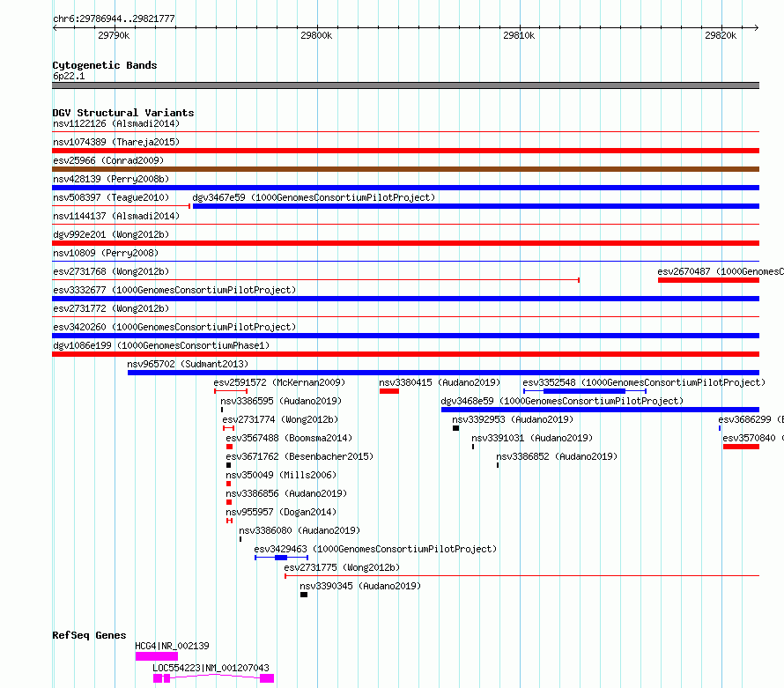
Task: Select the dgv3467e59 variant label
Action: 314,197
